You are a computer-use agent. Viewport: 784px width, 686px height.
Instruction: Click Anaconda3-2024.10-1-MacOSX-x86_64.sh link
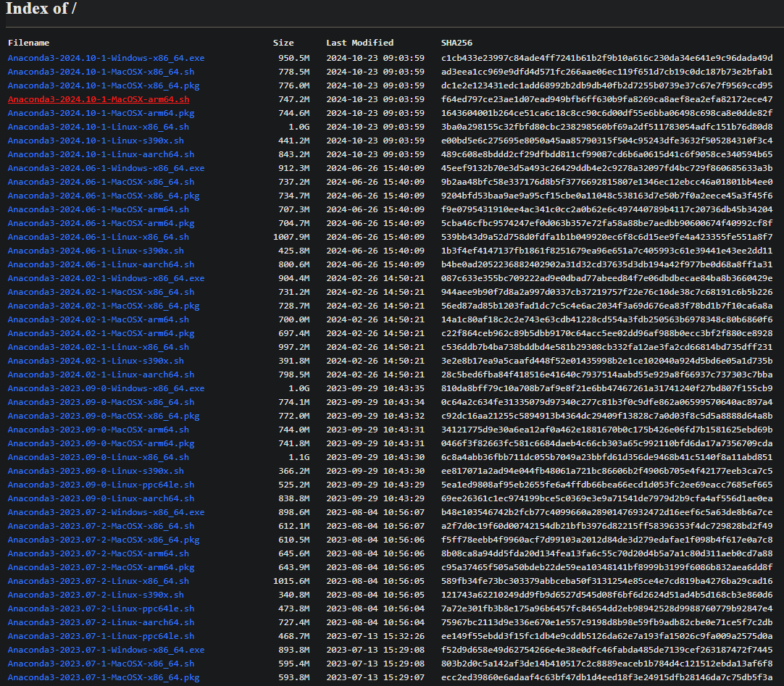pyautogui.click(x=101, y=72)
